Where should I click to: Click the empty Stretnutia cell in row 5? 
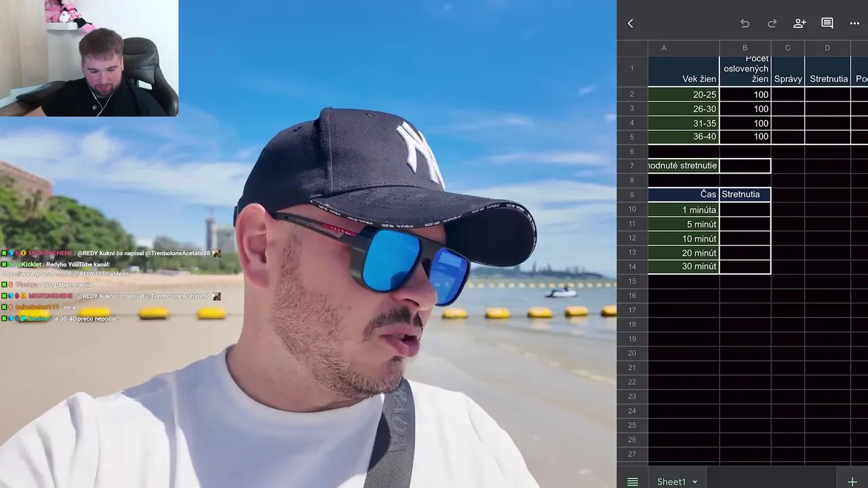(x=827, y=137)
